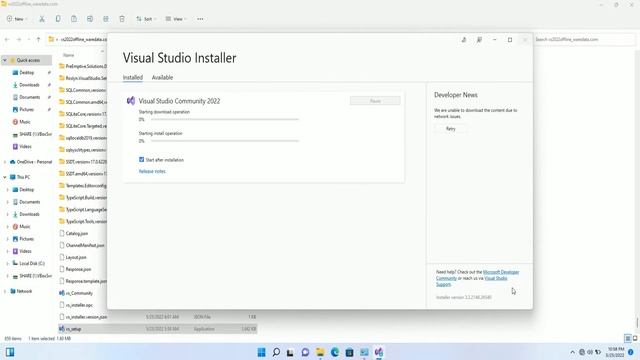Click the volume icon in the system tray
The image size is (640, 360).
(x=590, y=352)
